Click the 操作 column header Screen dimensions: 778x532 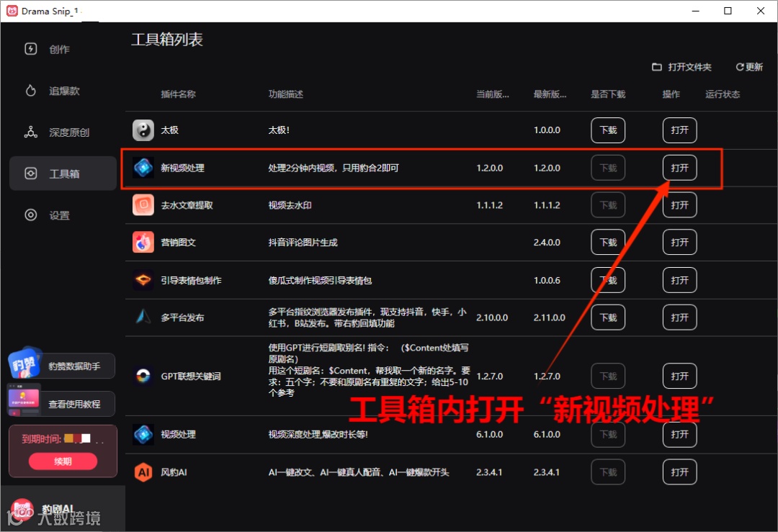[671, 94]
